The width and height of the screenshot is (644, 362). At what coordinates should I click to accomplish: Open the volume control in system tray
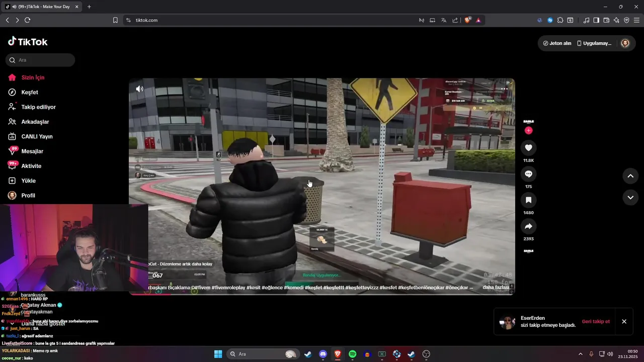pos(610,354)
